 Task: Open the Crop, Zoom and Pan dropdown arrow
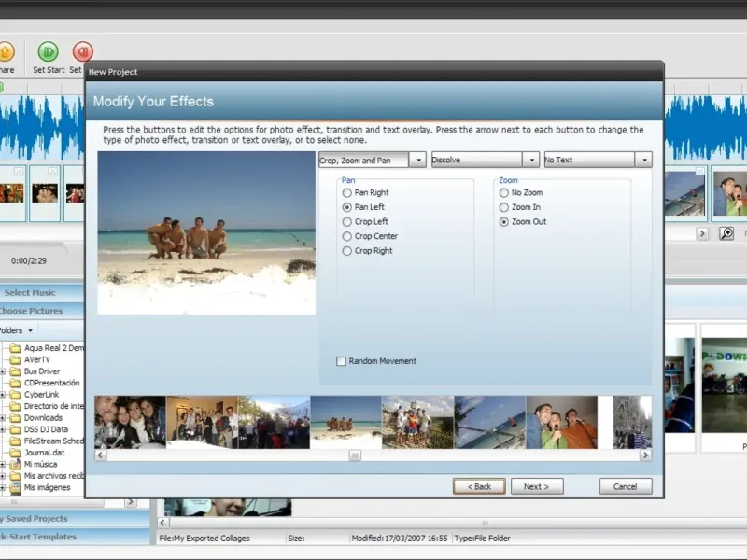pos(417,161)
